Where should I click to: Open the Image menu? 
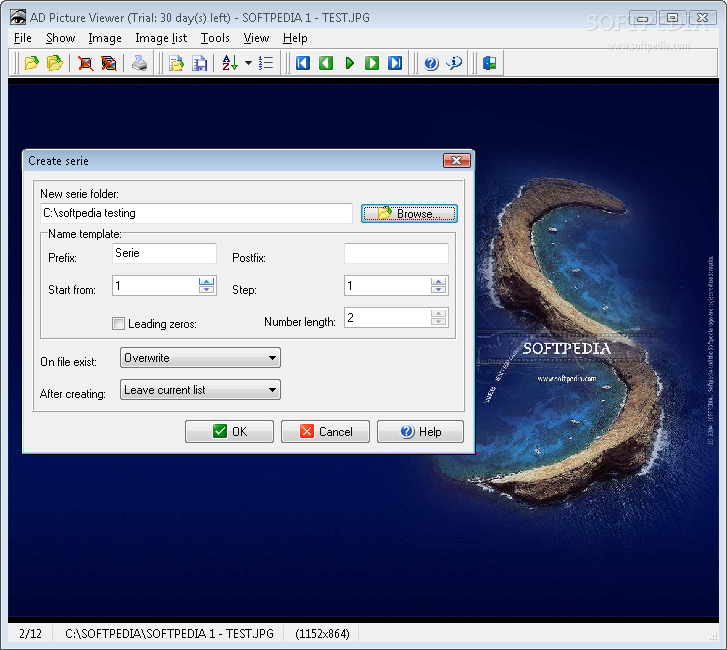[x=105, y=38]
